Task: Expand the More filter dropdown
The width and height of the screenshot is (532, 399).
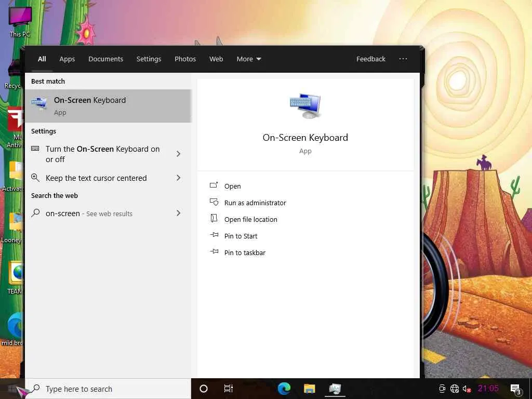Action: 249,59
